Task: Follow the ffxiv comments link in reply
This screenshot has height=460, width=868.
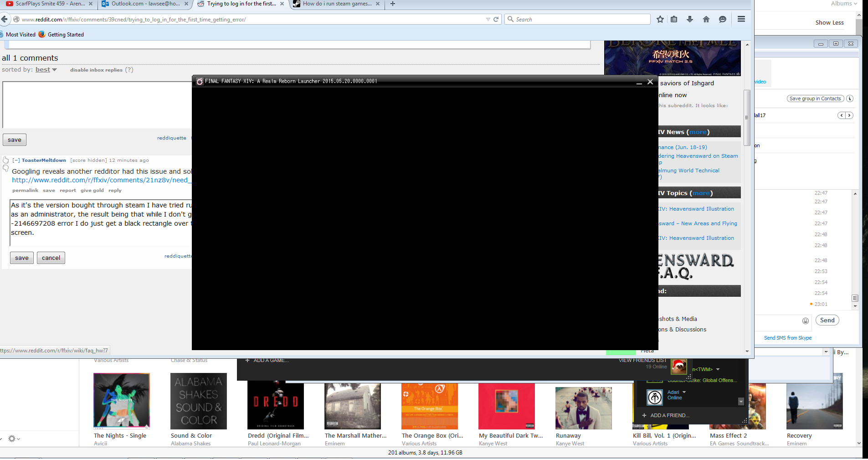Action: (102, 180)
